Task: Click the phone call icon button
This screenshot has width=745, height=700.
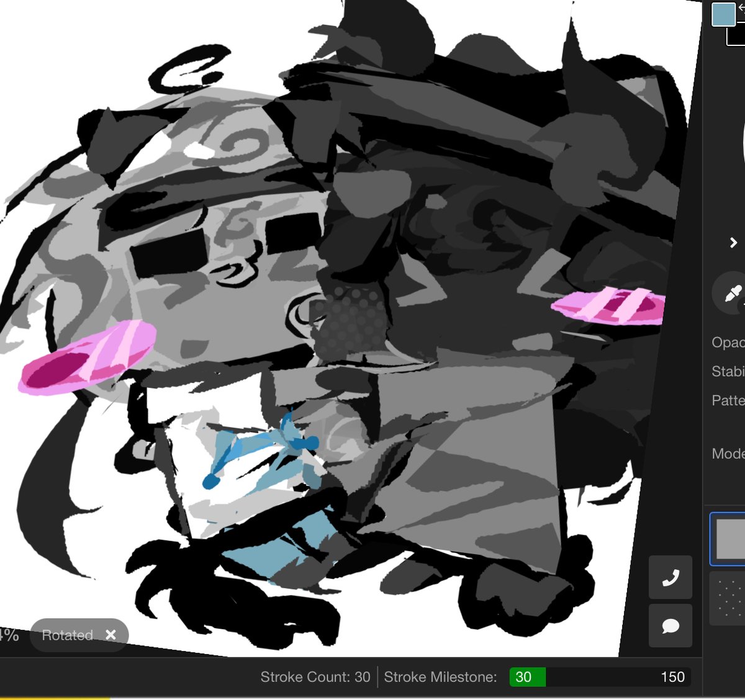Action: 670,578
